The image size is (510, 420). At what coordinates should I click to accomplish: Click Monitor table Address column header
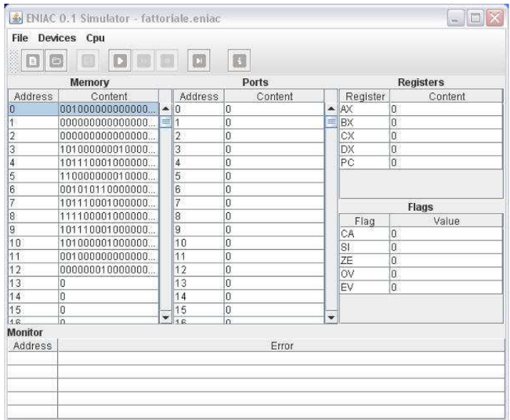tap(33, 346)
